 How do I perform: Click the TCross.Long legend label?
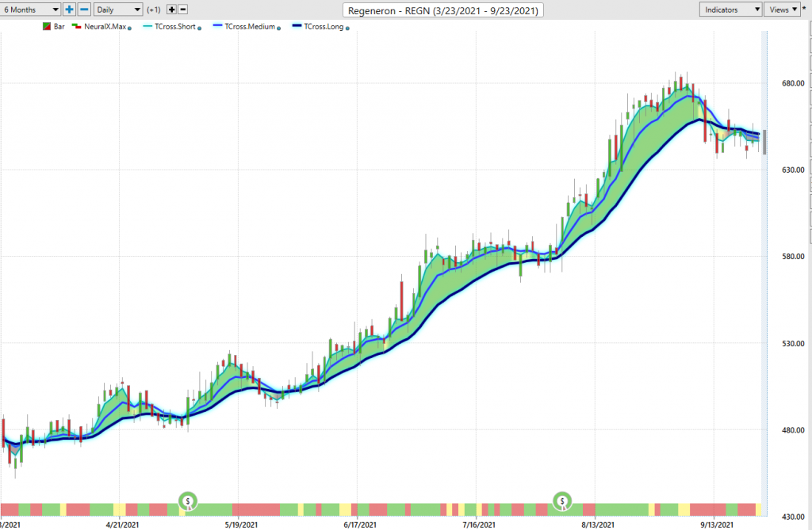pyautogui.click(x=324, y=26)
